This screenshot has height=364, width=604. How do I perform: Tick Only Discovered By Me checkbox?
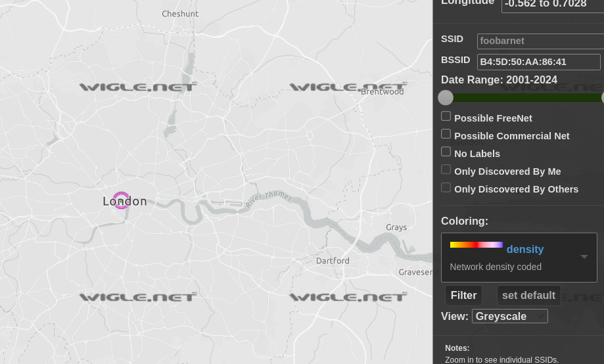[446, 170]
